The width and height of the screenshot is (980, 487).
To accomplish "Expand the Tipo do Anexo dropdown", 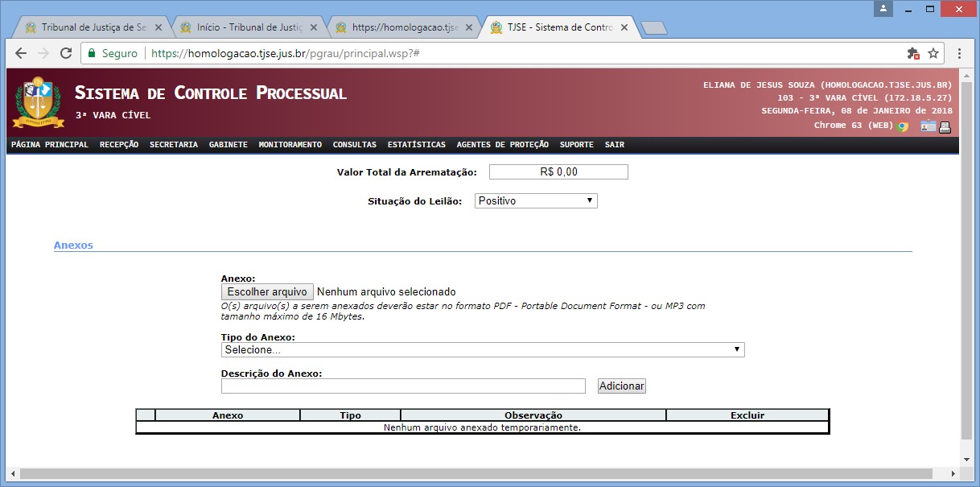I will 483,350.
